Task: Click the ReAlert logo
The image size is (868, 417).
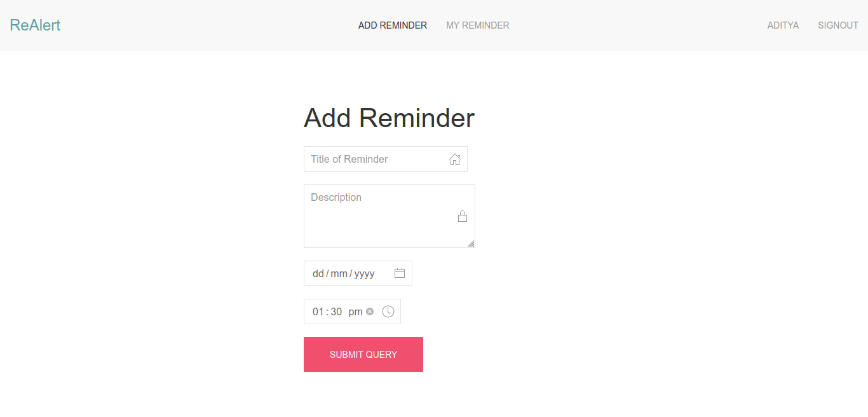Action: [35, 24]
